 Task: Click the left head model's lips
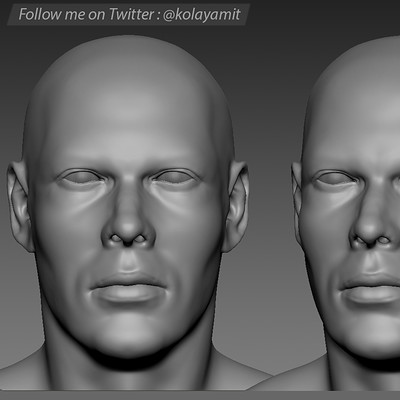[x=128, y=287]
